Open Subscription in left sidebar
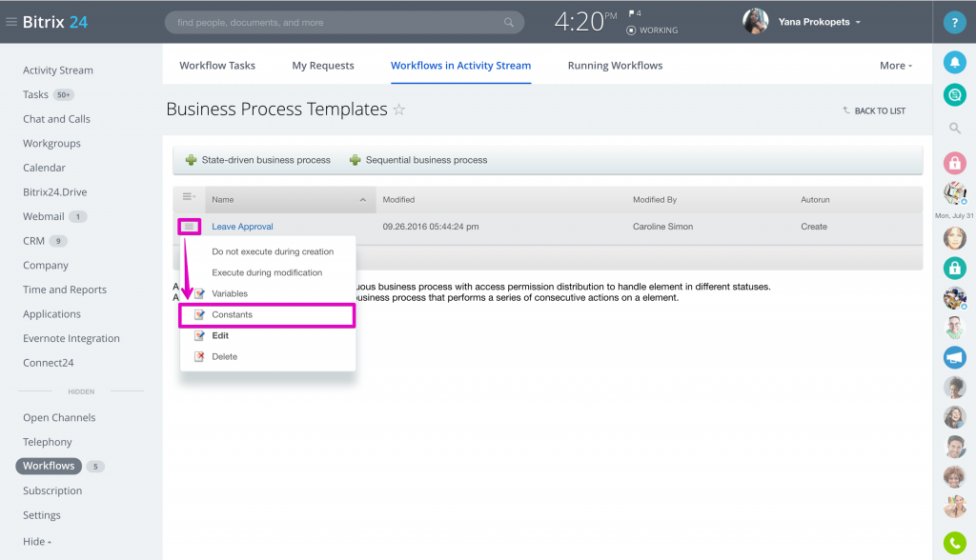Viewport: 976px width, 560px height. [52, 490]
